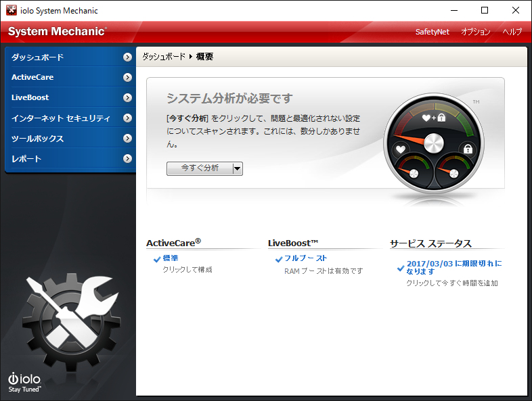Close the System Mechanic window
532x401 pixels.
515,11
